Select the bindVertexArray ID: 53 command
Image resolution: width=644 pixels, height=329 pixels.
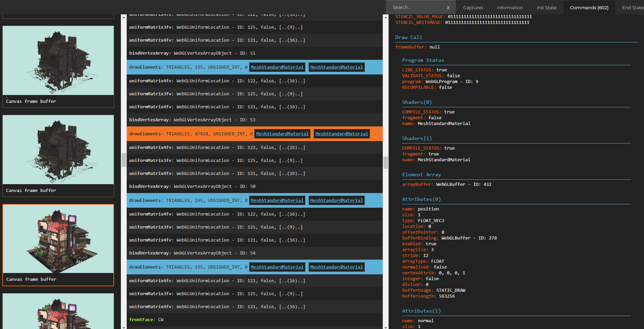[x=192, y=120]
